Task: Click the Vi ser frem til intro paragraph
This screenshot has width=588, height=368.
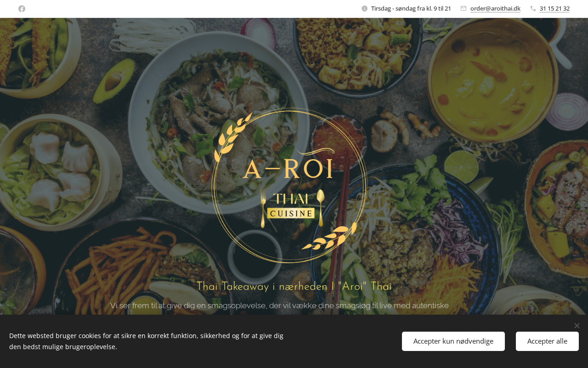Action: pyautogui.click(x=279, y=305)
